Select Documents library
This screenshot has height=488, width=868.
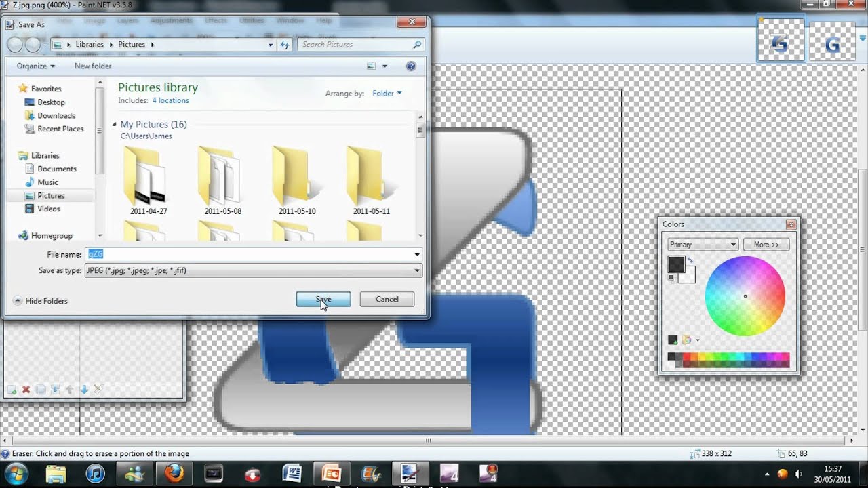(x=57, y=169)
